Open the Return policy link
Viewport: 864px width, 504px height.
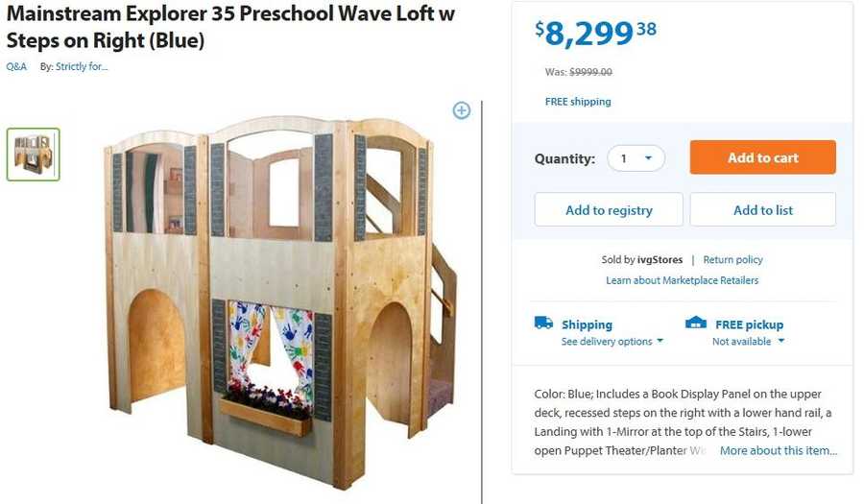point(732,260)
